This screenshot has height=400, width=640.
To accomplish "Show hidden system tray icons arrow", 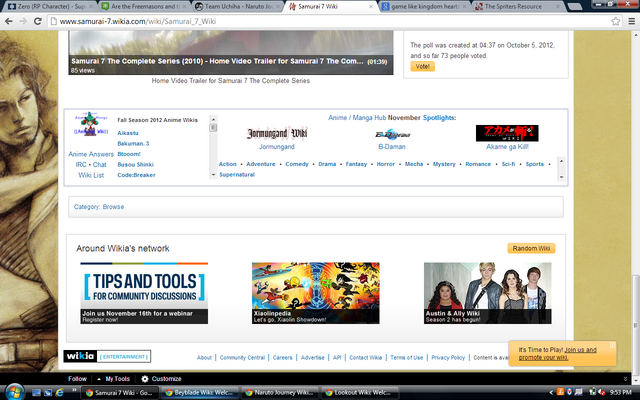I will (551, 393).
